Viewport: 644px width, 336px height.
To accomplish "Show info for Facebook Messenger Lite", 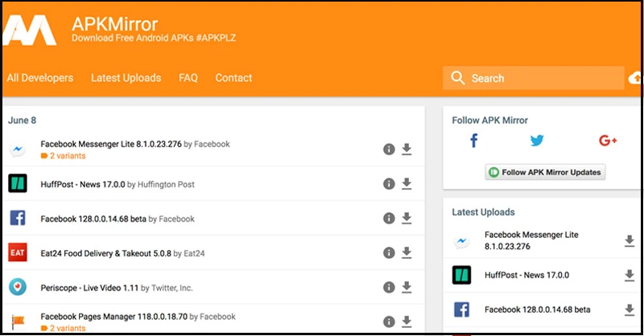I will (x=389, y=150).
